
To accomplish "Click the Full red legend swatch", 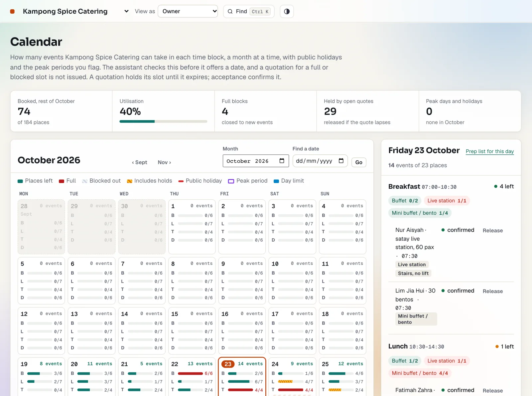I will [62, 181].
